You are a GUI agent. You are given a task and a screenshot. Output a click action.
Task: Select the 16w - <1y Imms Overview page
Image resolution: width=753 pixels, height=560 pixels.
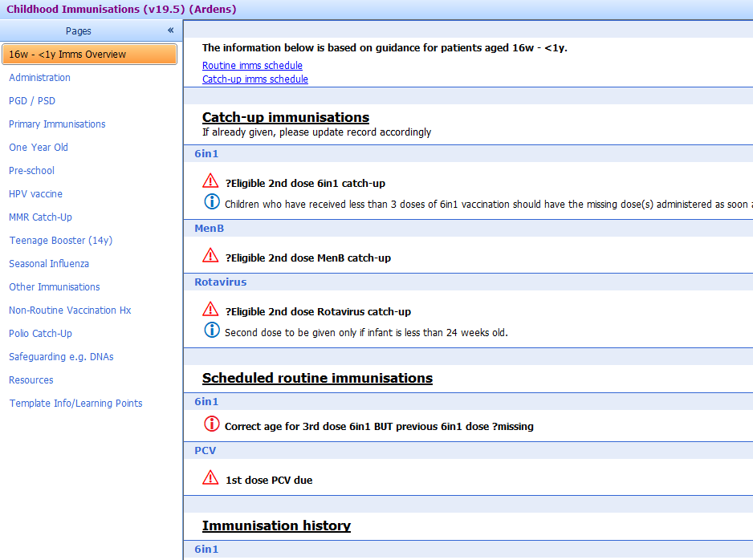click(x=90, y=55)
